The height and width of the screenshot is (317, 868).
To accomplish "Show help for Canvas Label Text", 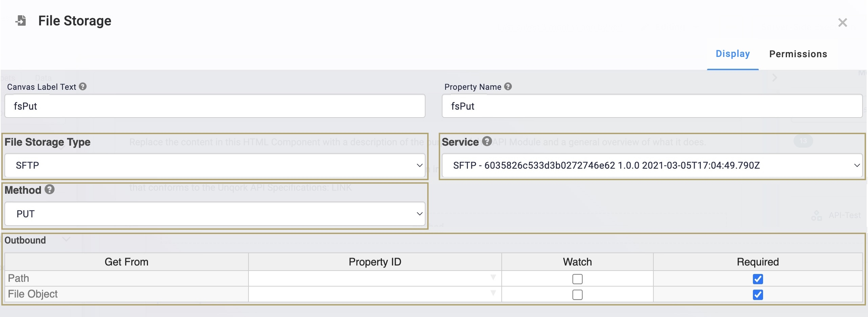I will pos(83,86).
